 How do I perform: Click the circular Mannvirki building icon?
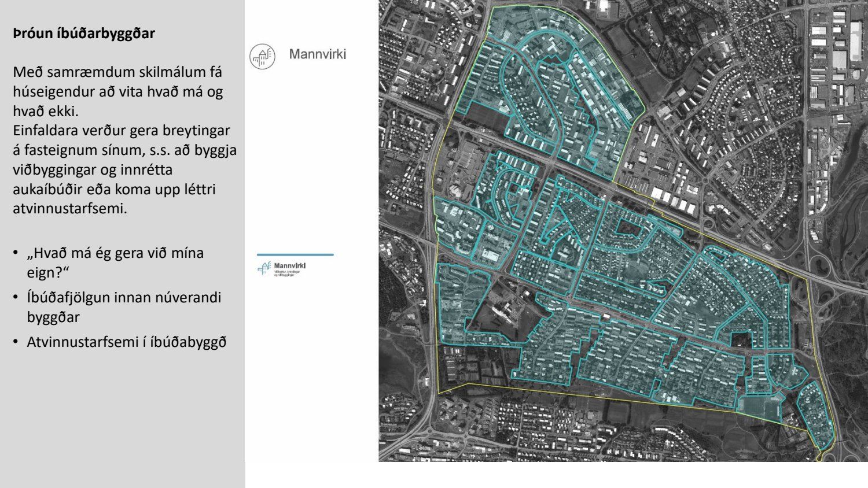pos(262,56)
